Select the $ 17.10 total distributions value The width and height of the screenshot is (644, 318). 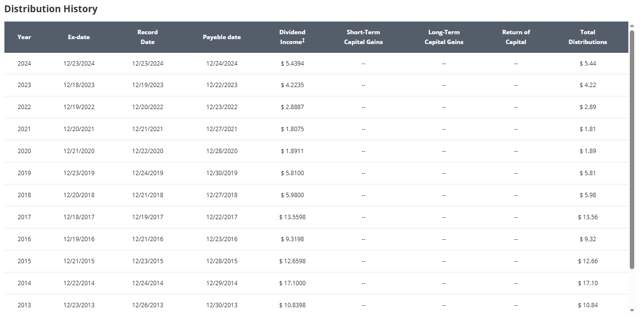[x=588, y=283]
